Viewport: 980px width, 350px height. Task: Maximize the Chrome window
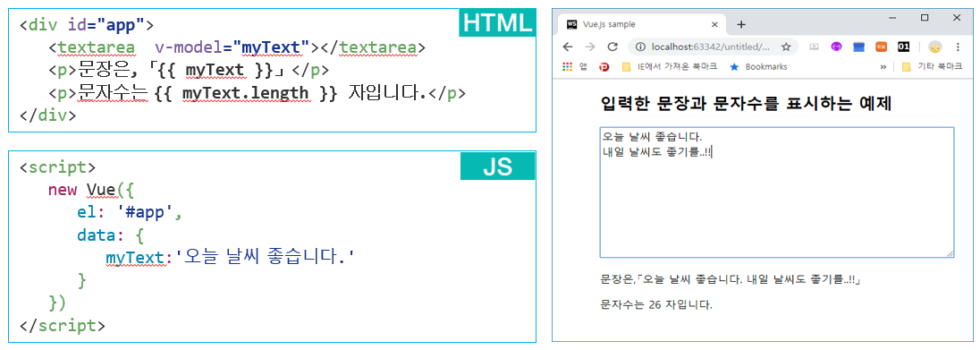tap(925, 18)
